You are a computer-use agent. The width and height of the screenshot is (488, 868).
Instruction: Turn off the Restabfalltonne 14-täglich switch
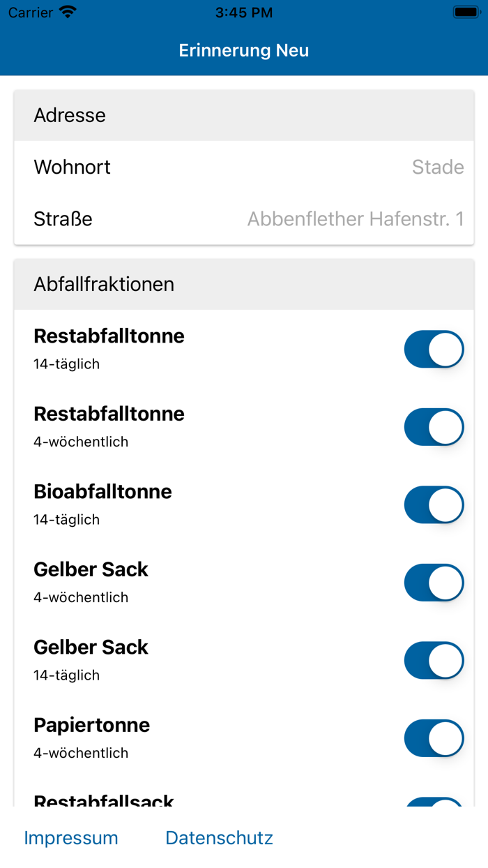[434, 349]
